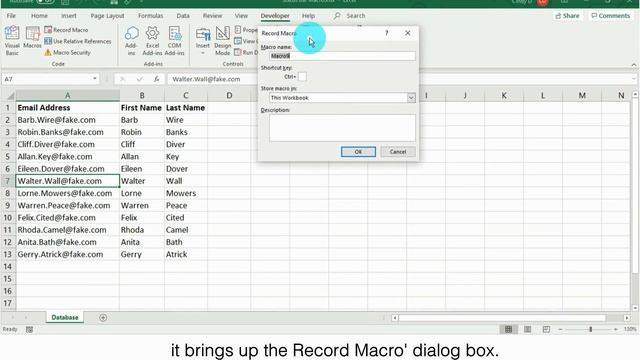Click the Last Name header cell
This screenshot has height=360, width=640.
pyautogui.click(x=186, y=108)
